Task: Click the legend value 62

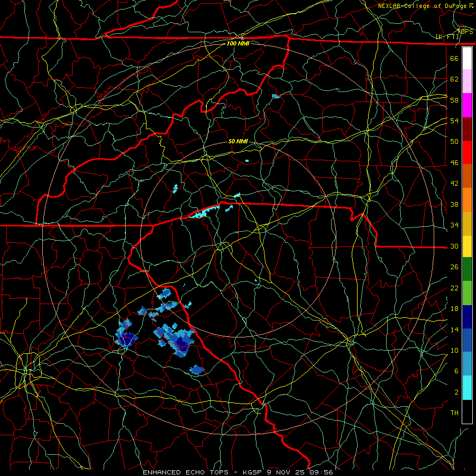Action: point(454,79)
